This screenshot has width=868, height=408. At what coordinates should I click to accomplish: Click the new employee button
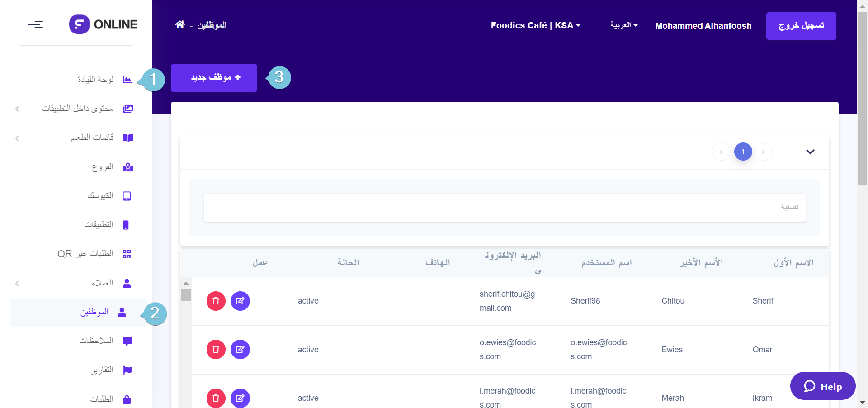point(214,78)
